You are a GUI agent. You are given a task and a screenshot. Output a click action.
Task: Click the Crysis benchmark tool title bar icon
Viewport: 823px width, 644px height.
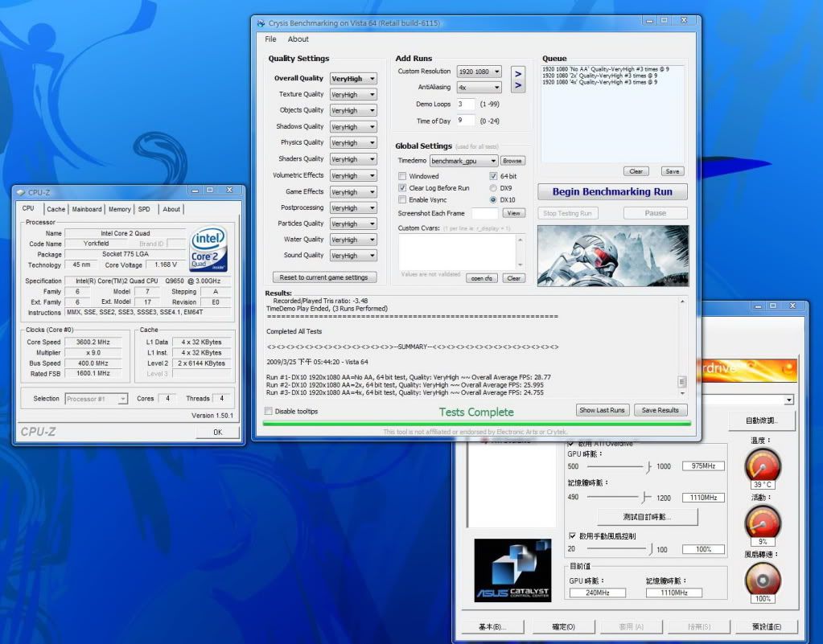261,23
